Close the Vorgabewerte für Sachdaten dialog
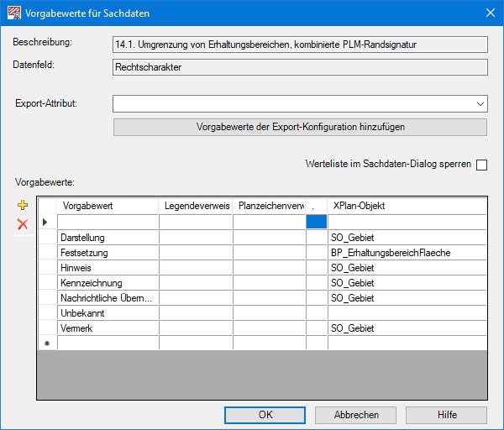This screenshot has height=430, width=504. (x=490, y=12)
